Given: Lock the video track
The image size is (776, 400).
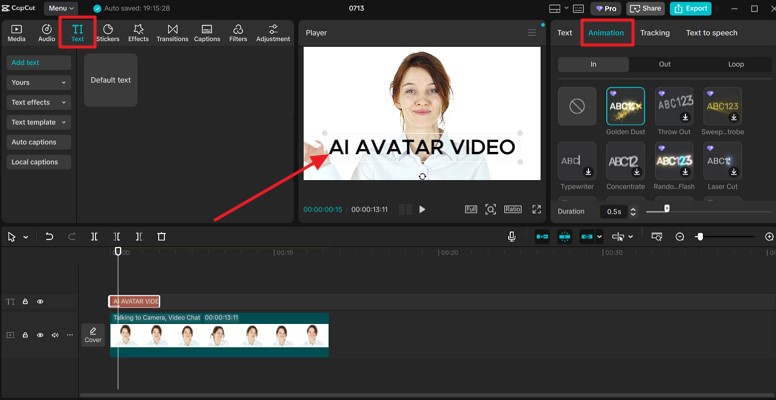Looking at the screenshot, I should (x=26, y=335).
